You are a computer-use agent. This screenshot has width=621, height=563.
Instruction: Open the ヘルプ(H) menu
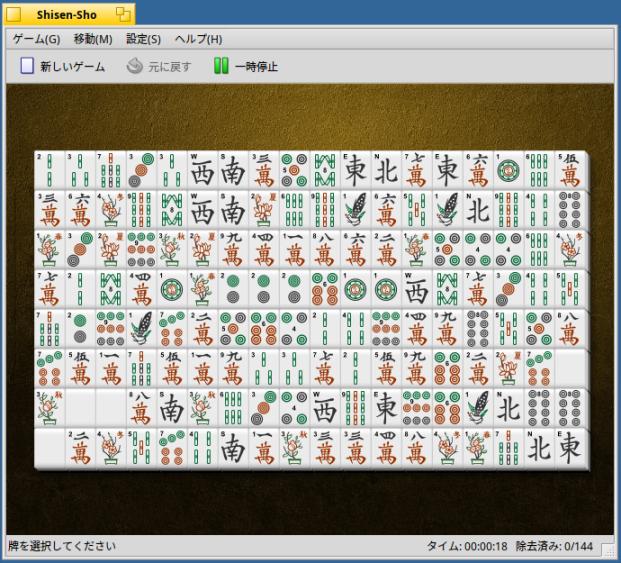pos(198,39)
